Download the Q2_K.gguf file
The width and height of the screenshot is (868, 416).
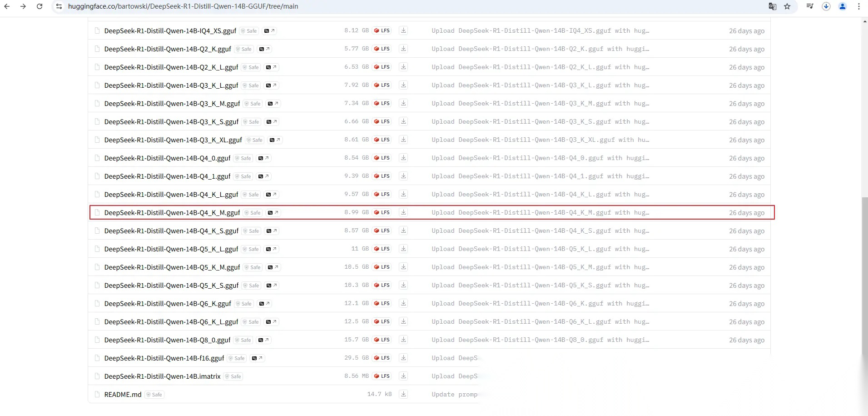click(403, 49)
